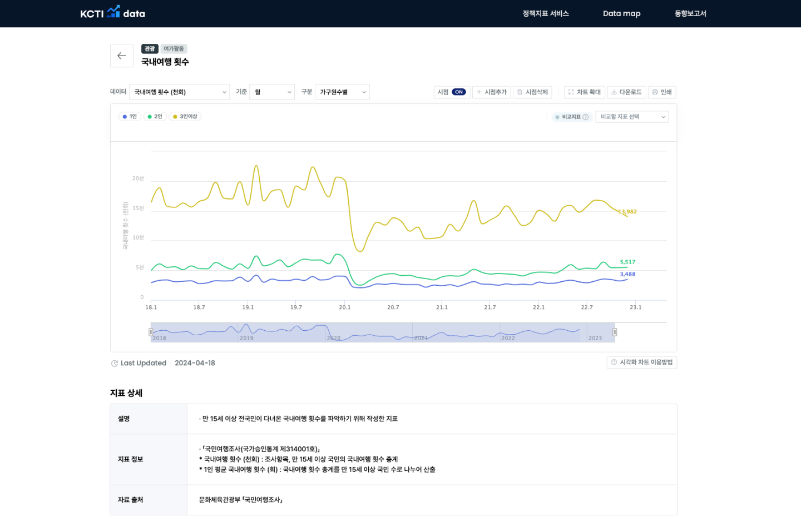This screenshot has width=801, height=532.
Task: Expand the 비교할 지표 선택 dropdown
Action: click(x=632, y=117)
